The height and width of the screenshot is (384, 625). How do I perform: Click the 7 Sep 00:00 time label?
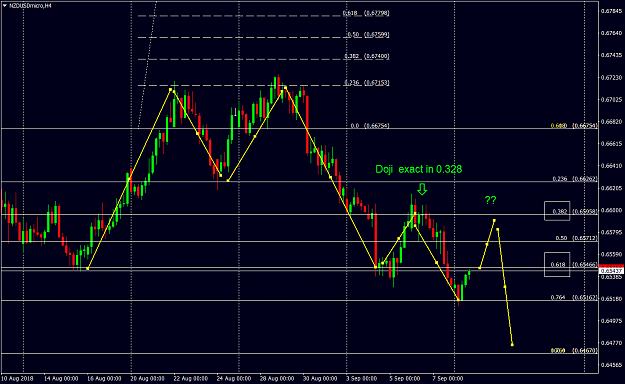[x=448, y=378]
